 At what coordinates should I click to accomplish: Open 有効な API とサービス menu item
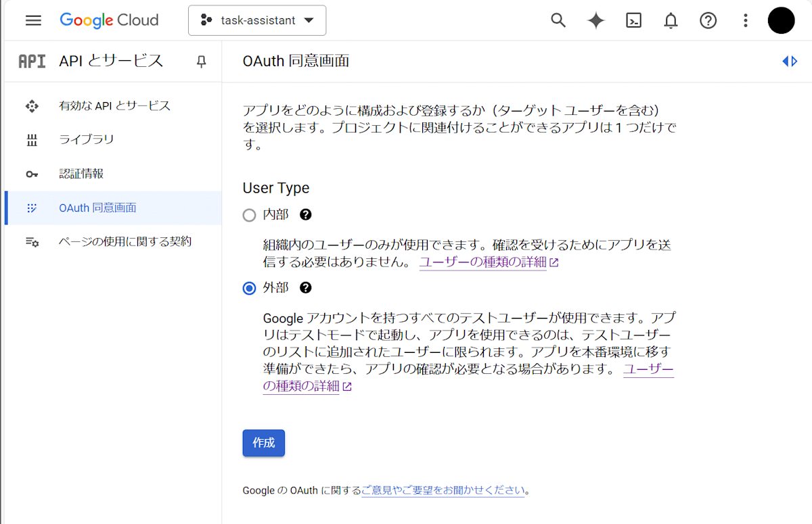[112, 106]
